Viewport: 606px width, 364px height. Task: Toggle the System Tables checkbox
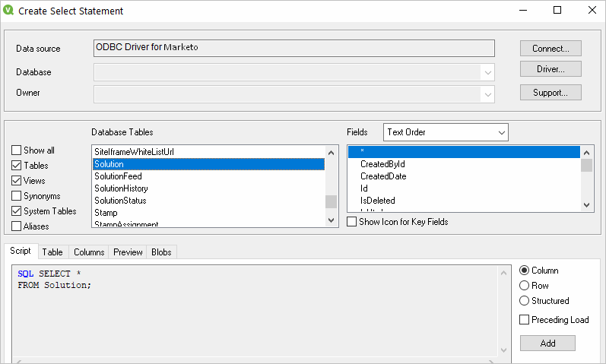(x=17, y=211)
